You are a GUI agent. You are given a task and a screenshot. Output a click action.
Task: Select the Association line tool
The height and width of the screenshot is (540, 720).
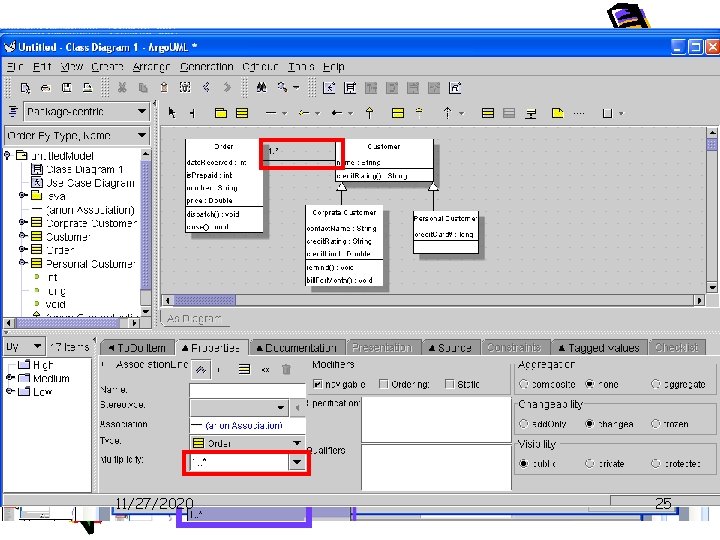[271, 112]
